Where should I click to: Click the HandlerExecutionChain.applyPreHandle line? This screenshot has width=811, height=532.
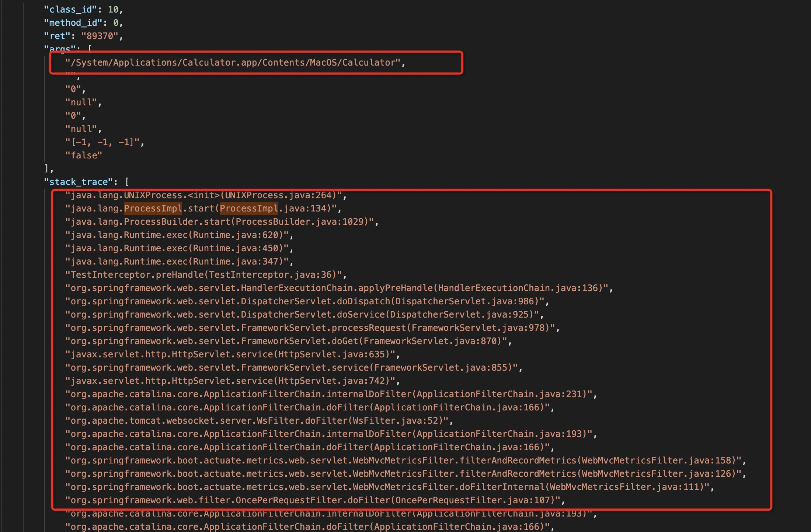point(337,288)
